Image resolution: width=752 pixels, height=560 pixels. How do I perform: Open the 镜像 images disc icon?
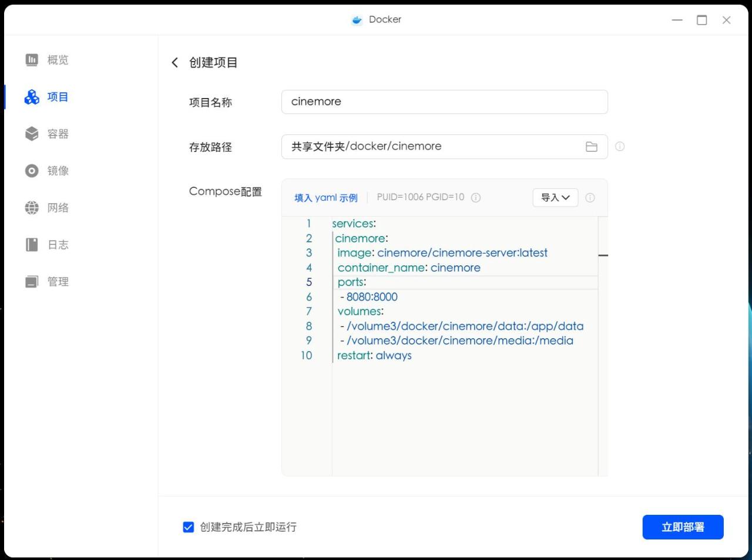click(32, 171)
